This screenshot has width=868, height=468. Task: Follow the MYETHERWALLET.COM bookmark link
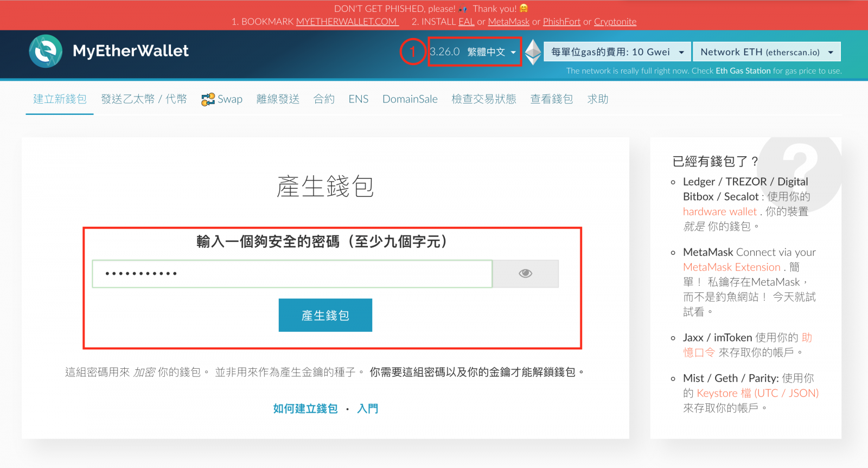(347, 22)
